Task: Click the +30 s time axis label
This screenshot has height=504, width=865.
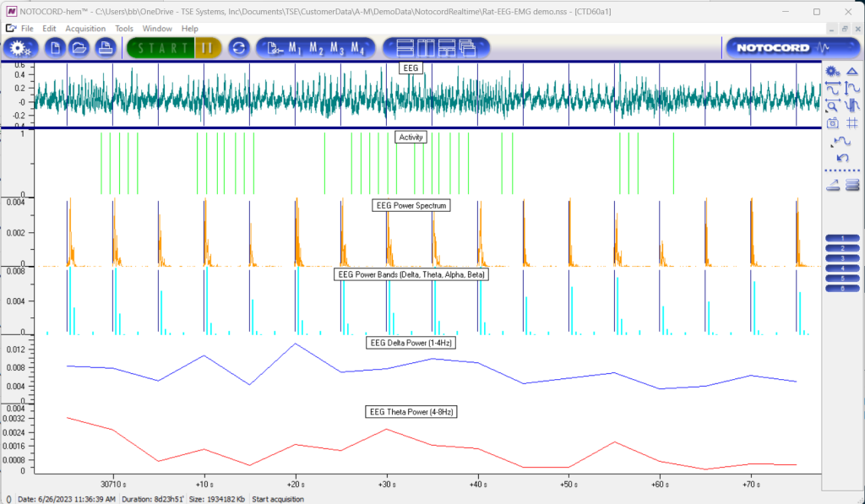Action: click(x=387, y=484)
